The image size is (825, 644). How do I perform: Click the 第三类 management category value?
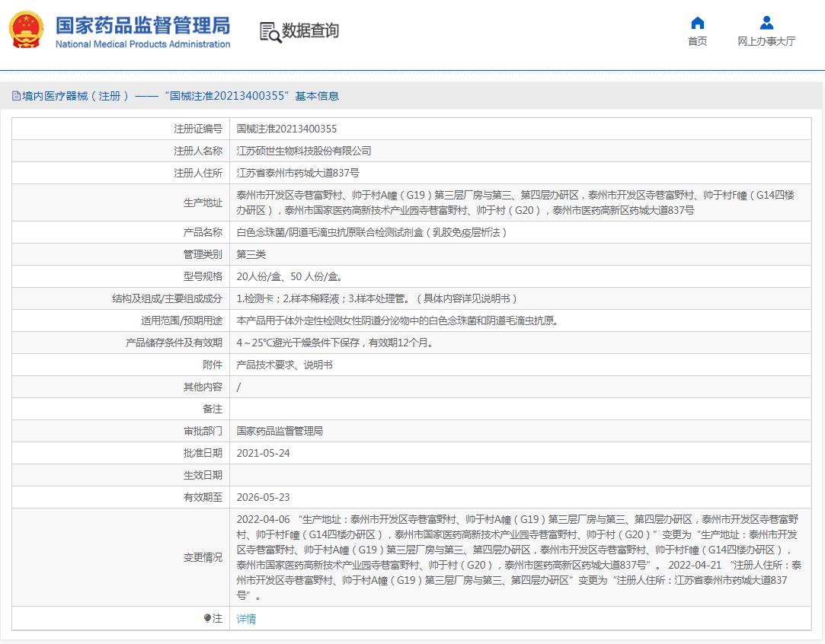click(251, 254)
